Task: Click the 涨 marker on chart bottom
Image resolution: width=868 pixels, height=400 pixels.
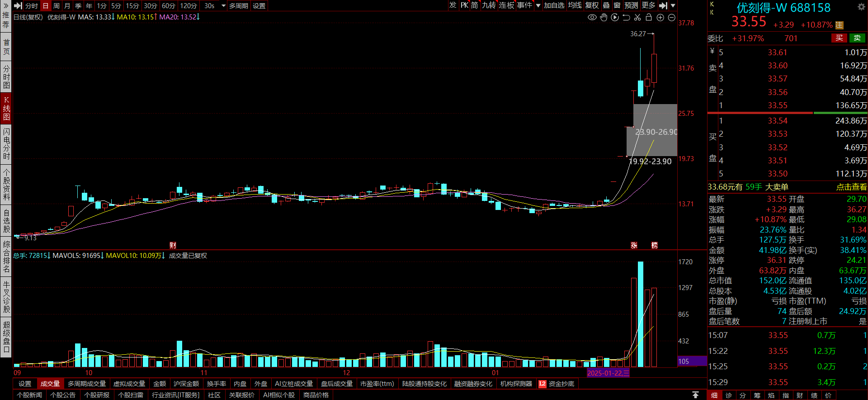Action: [634, 245]
